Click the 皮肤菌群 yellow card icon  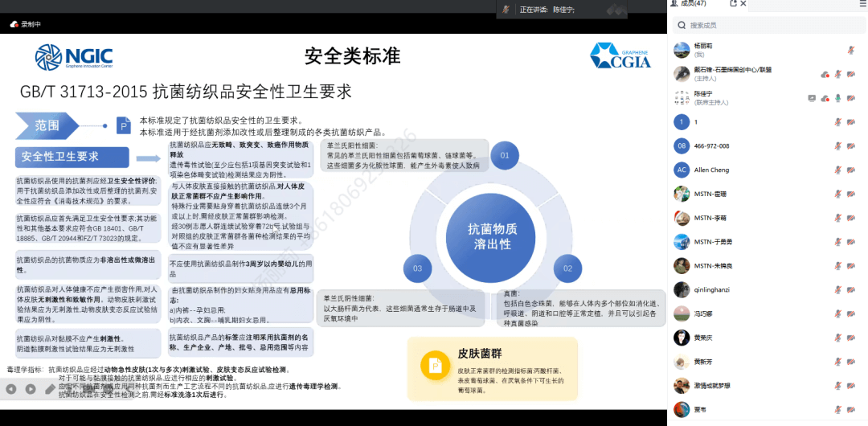pyautogui.click(x=435, y=366)
